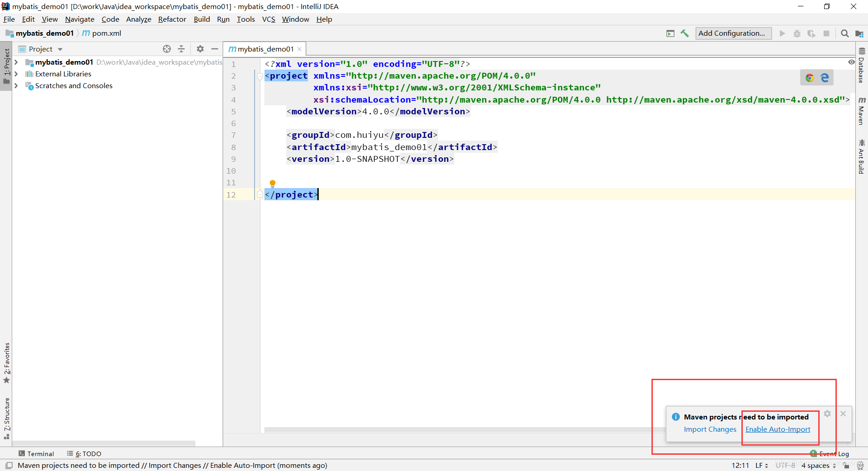The image size is (868, 471).
Task: Click the Project panel horizontal scrollbar
Action: pos(104,443)
